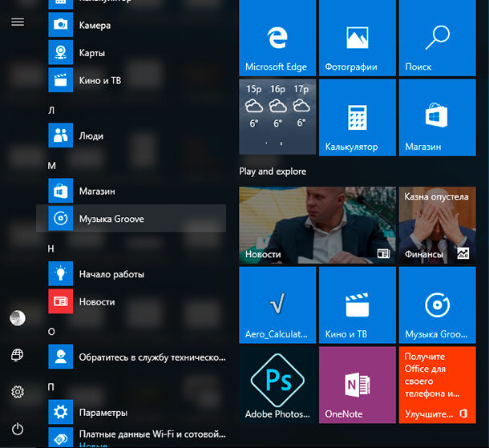Open Settings gear in left rail
The height and width of the screenshot is (448, 489).
(x=18, y=392)
